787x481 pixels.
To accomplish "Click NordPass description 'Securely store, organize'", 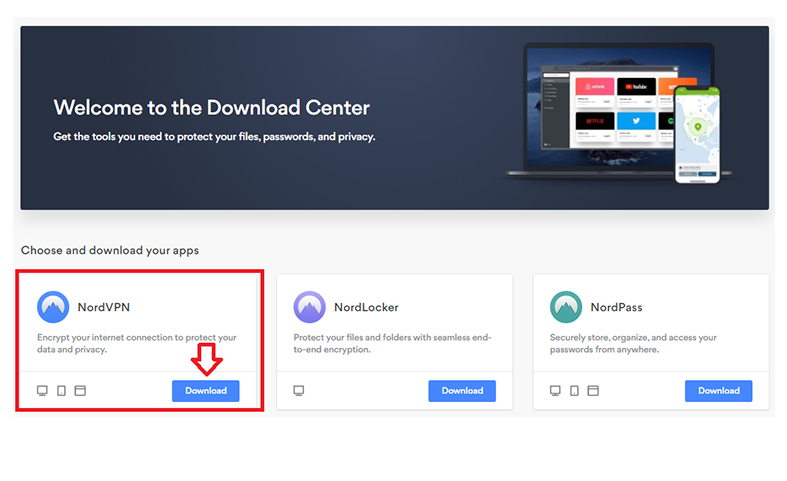I will point(633,343).
